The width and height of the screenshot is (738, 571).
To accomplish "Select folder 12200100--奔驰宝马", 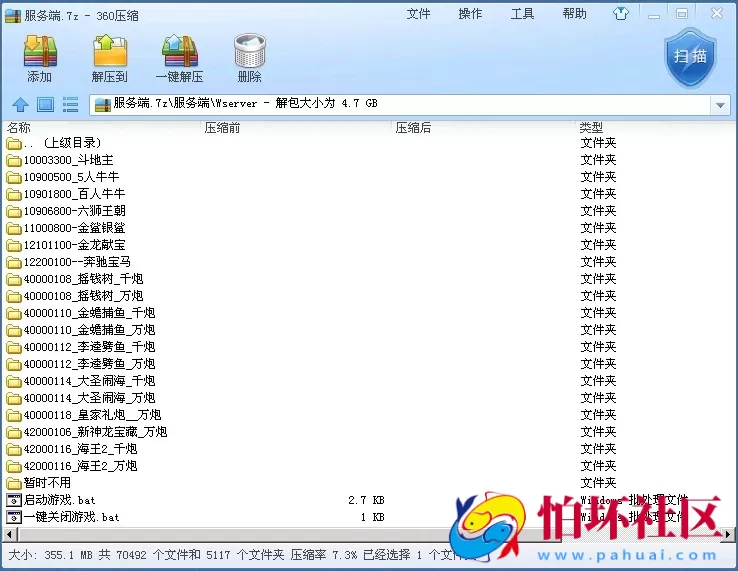I will tap(69, 262).
